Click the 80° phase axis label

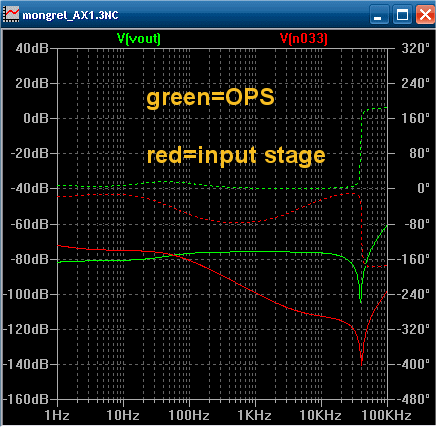pyautogui.click(x=419, y=153)
